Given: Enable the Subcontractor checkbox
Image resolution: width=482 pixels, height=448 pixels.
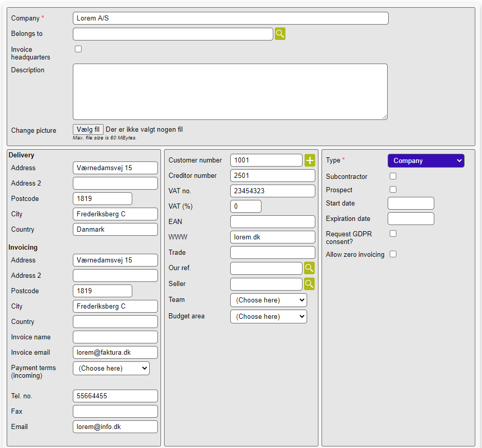Looking at the screenshot, I should click(393, 176).
